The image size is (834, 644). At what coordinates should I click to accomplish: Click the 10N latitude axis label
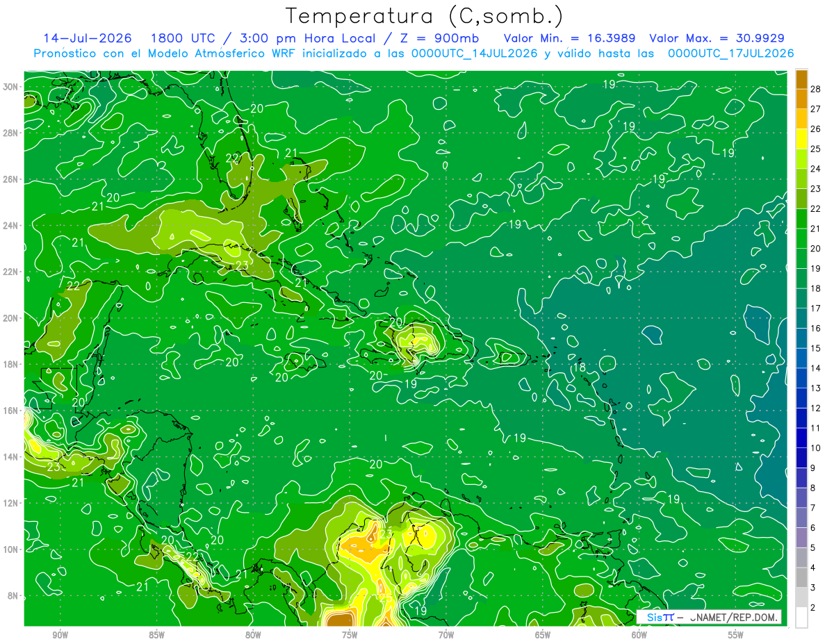coord(11,550)
